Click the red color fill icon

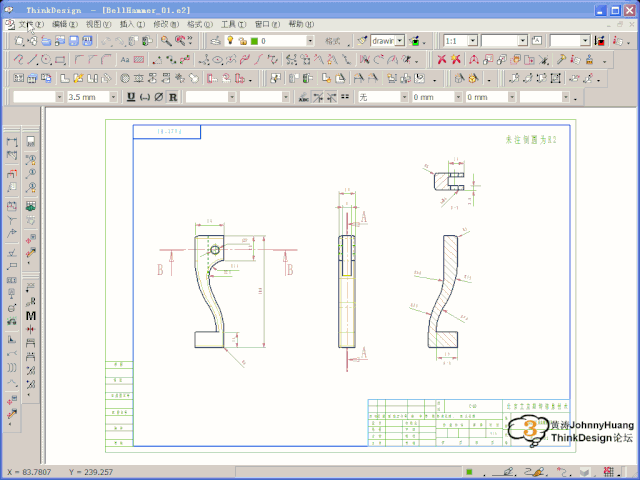pyautogui.click(x=600, y=41)
